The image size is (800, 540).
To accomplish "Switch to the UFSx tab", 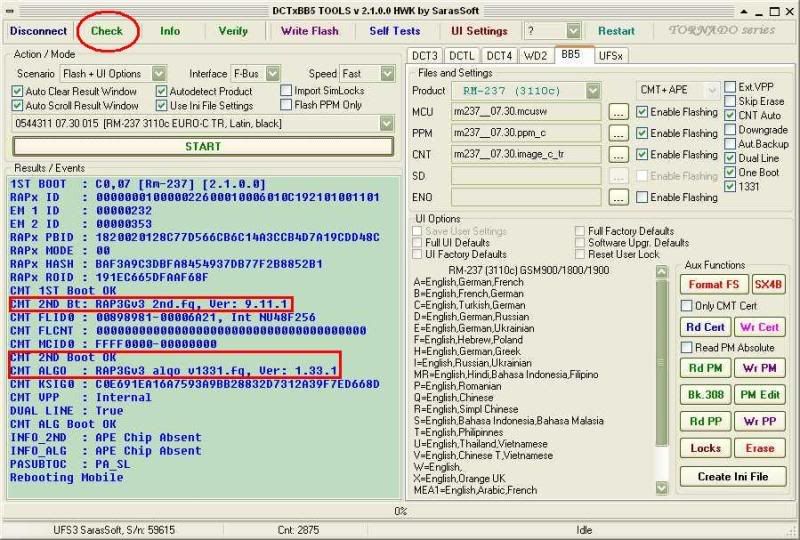I will pos(611,56).
